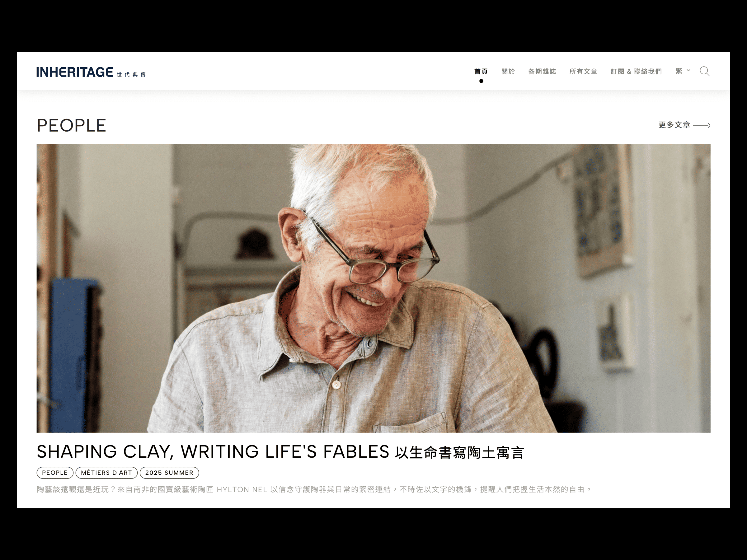Click the Hylton Nel portrait image
747x560 pixels.
374,288
